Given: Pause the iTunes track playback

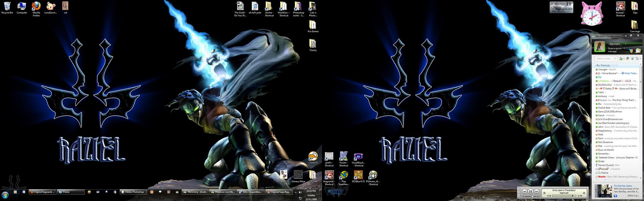Looking at the screenshot, I should tap(531, 191).
